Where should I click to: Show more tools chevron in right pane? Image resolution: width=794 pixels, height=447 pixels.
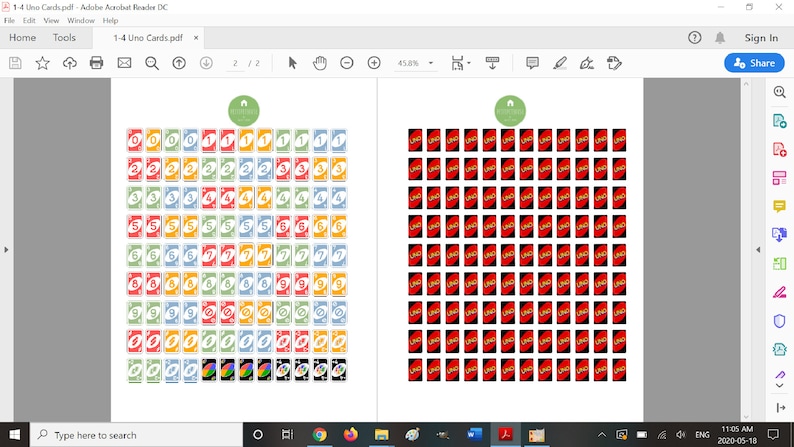[x=779, y=386]
